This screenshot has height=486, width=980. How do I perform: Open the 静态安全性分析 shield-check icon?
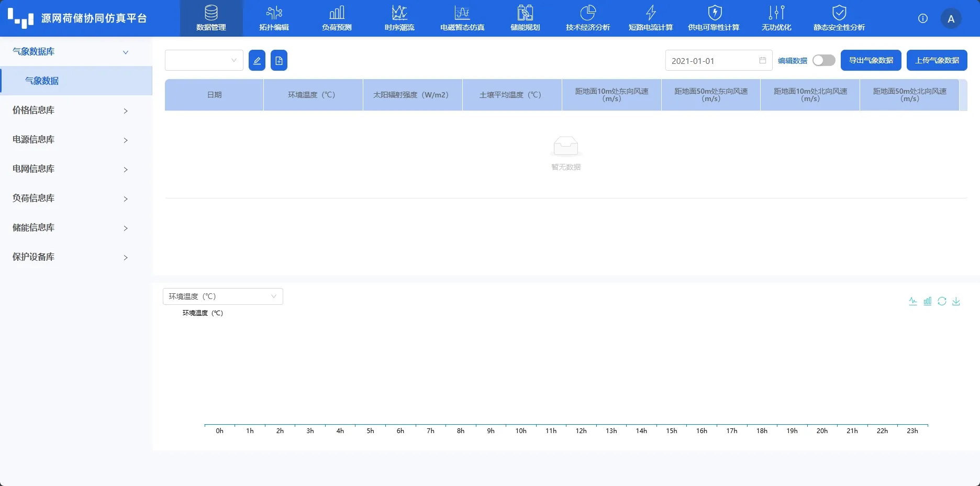click(x=839, y=13)
